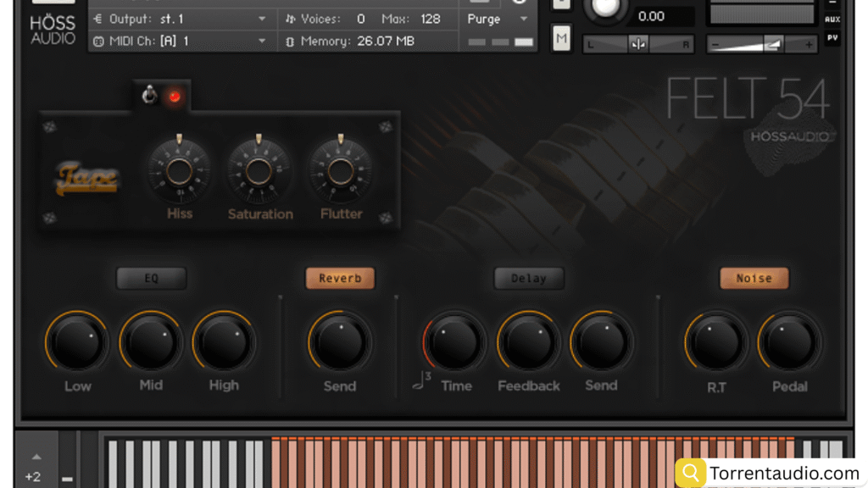The width and height of the screenshot is (868, 488).
Task: Click the pan slider center marker
Action: (x=638, y=45)
